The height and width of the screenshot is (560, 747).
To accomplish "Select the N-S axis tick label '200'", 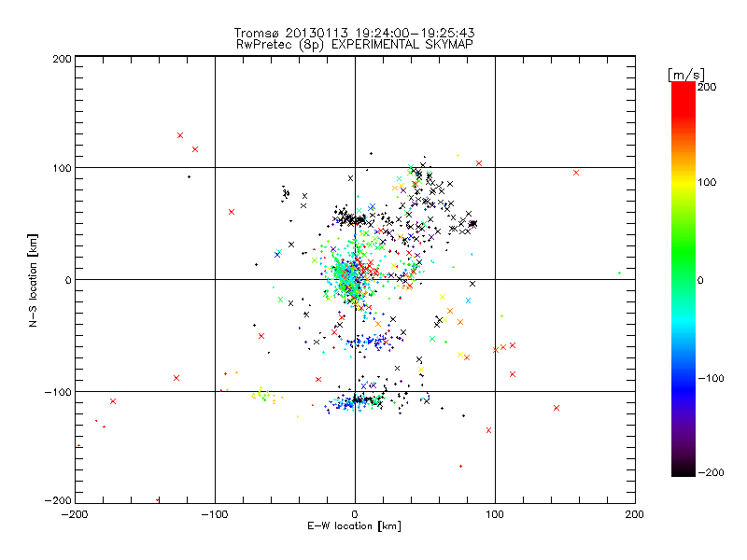I will [63, 59].
